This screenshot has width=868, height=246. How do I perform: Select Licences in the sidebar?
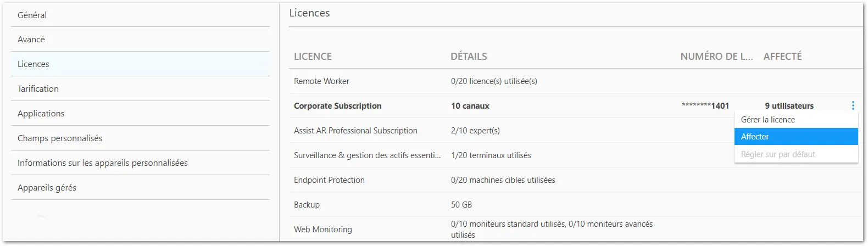click(140, 64)
